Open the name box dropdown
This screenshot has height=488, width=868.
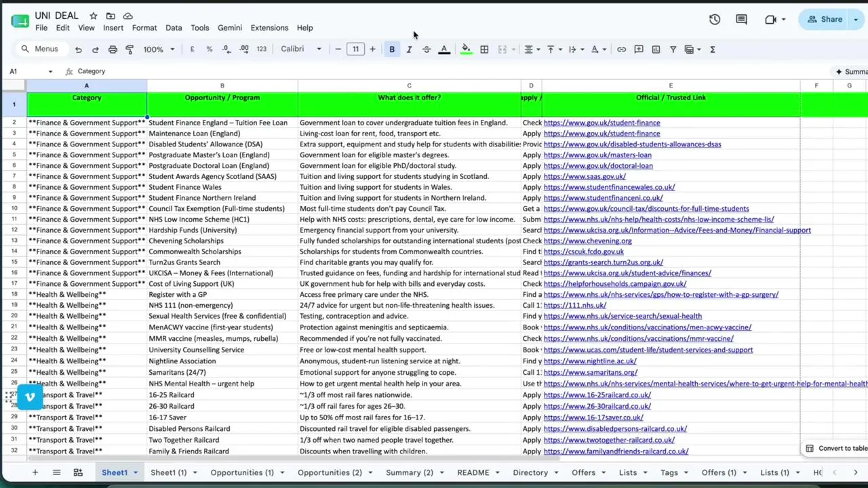pos(50,71)
